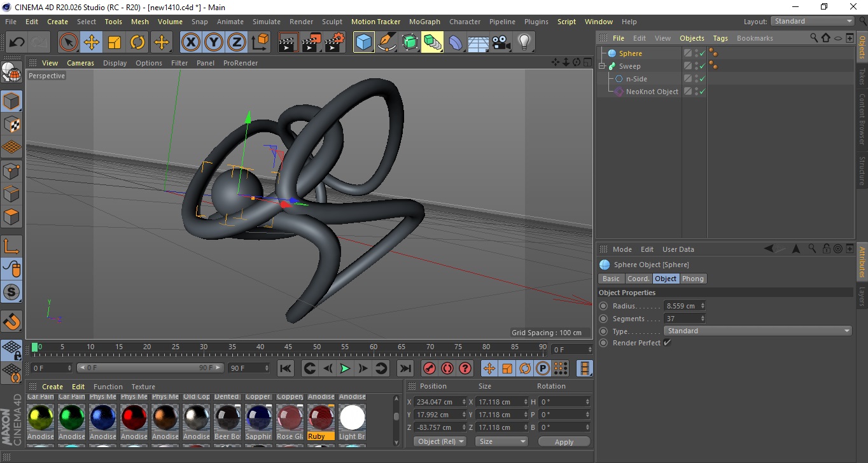Collapse the Sweep object hierarchy
The width and height of the screenshot is (868, 463).
point(602,66)
